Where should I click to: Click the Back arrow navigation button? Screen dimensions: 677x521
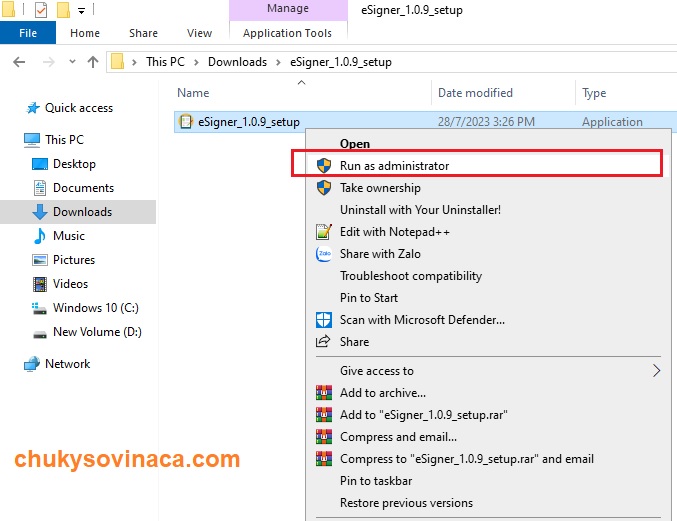pyautogui.click(x=19, y=62)
